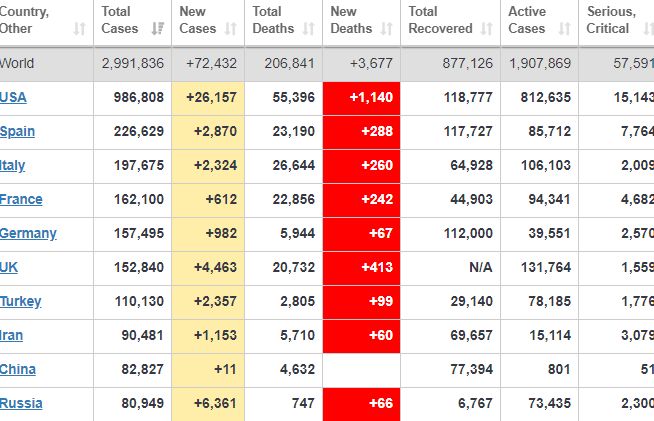
Task: Open the UK country link
Action: pyautogui.click(x=9, y=267)
